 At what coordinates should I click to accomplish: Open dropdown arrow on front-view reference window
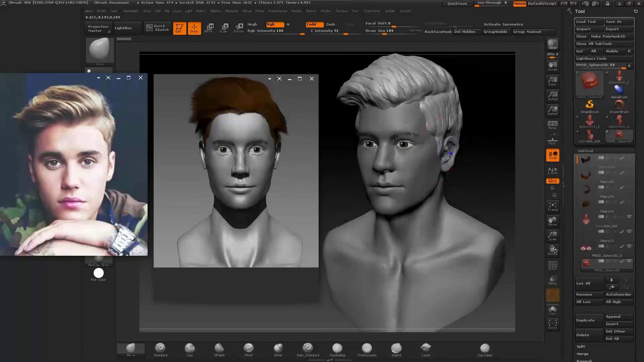click(x=270, y=79)
